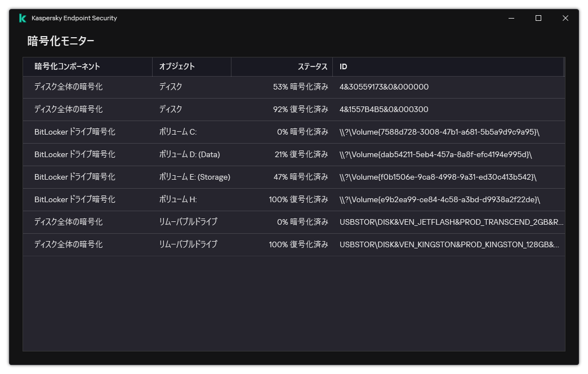Click BitLocker ドライブ暗号化 in ボリューム C: row

click(74, 132)
